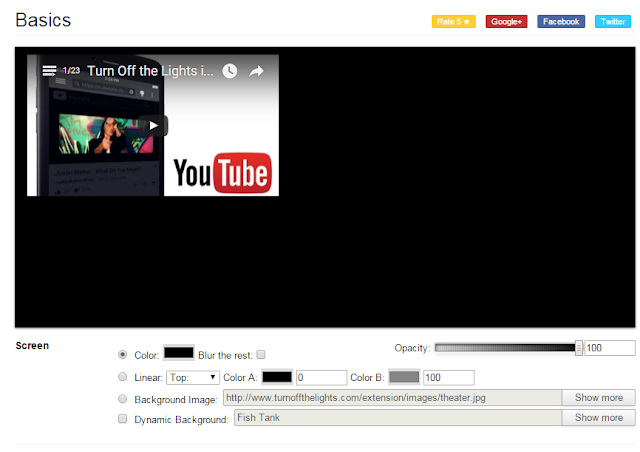The height and width of the screenshot is (452, 640).
Task: Play the YouTube video
Action: 153,125
